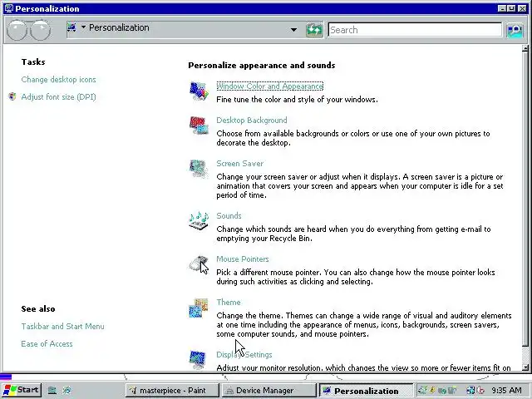Click the second quick launch icon beside Show Desktop
The height and width of the screenshot is (399, 532).
click(x=66, y=390)
